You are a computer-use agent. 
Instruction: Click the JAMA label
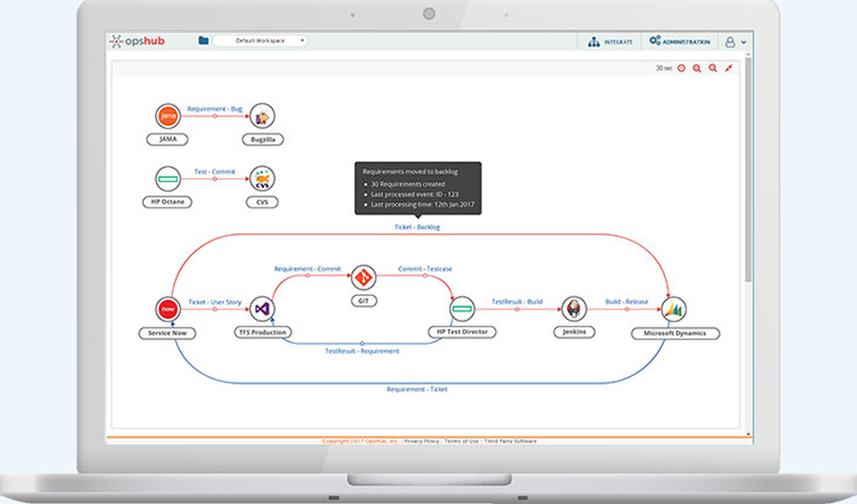pos(167,140)
